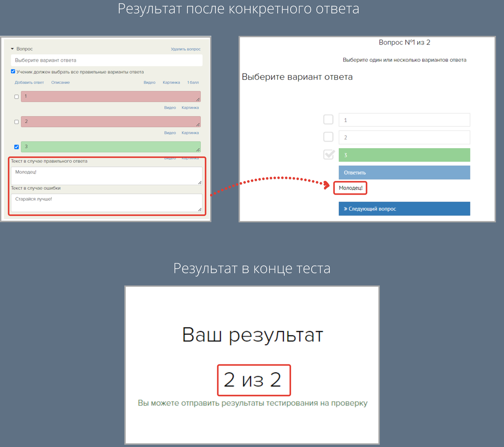Uncheck answer 3 correct checkbox in editor
The width and height of the screenshot is (504, 447).
[x=17, y=147]
